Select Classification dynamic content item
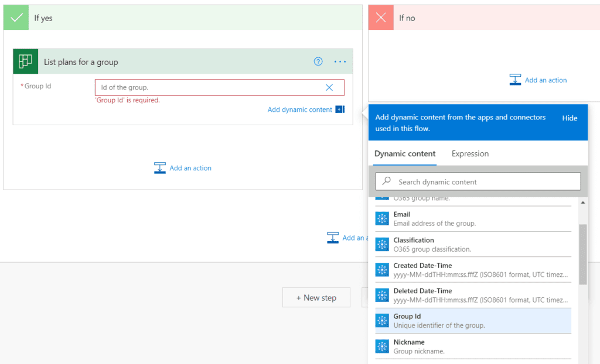The image size is (600, 364). point(473,244)
